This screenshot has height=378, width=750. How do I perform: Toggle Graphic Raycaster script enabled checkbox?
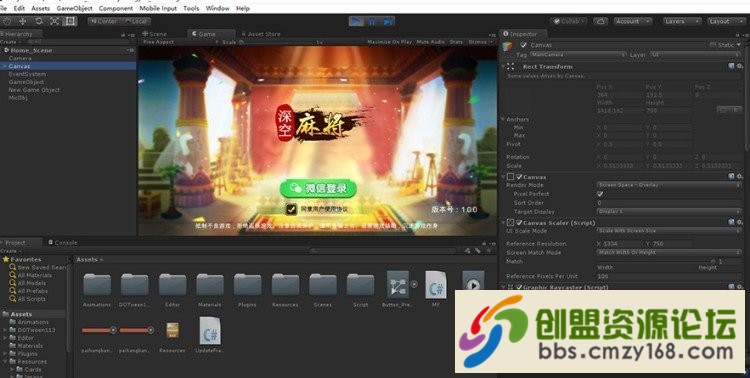pyautogui.click(x=519, y=287)
